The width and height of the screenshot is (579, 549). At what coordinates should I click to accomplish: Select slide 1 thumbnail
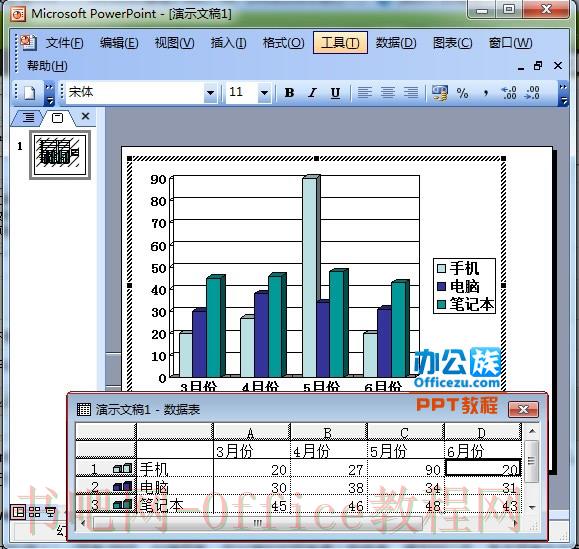(x=60, y=155)
